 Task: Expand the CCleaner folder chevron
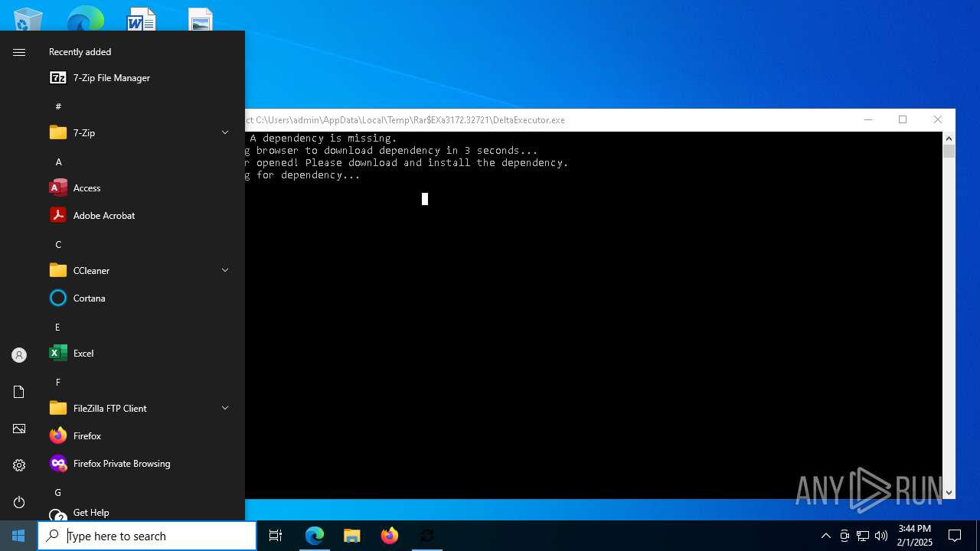[225, 270]
